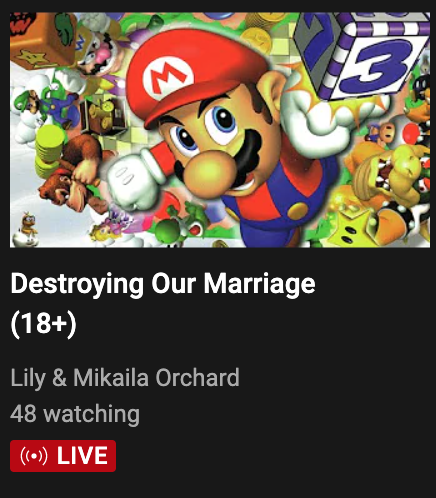436x498 pixels.
Task: Click Mario's red cap M emblem in the thumbnail
Action: (x=168, y=78)
